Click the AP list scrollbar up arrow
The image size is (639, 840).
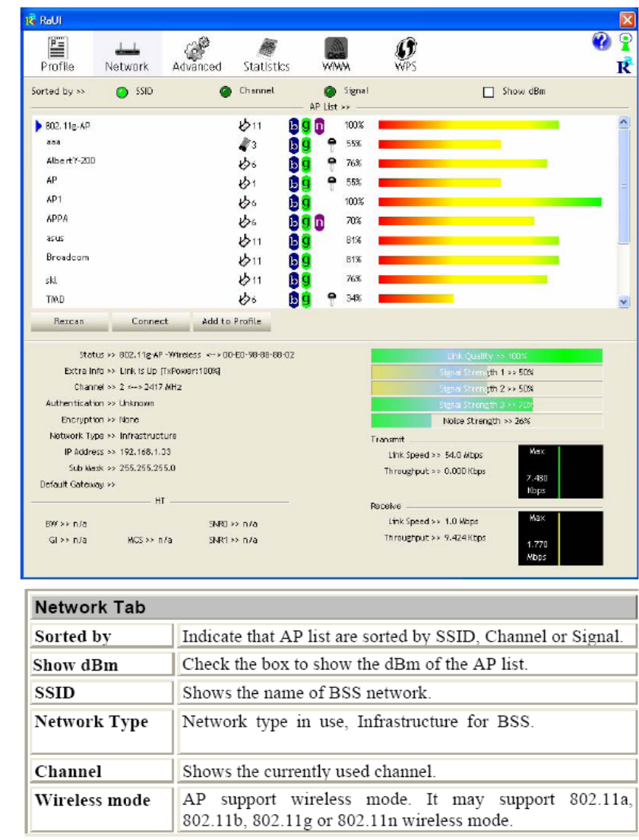click(624, 122)
